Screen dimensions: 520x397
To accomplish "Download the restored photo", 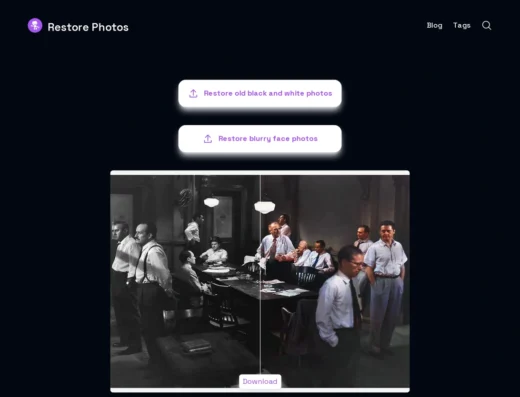I will click(260, 381).
